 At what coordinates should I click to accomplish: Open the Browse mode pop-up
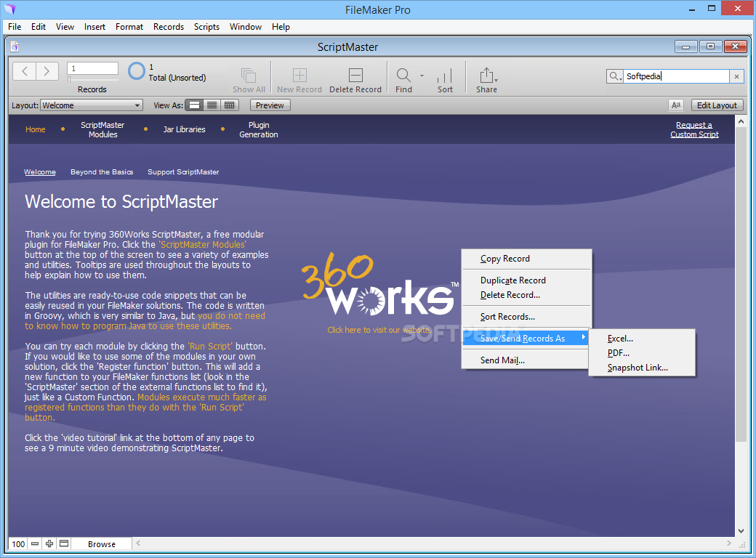pyautogui.click(x=101, y=543)
